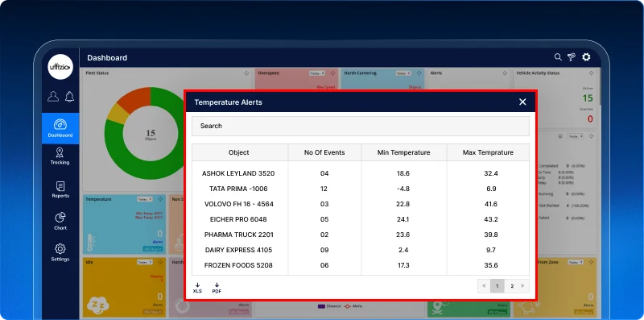
Task: Select page 2 in pagination
Action: click(512, 286)
